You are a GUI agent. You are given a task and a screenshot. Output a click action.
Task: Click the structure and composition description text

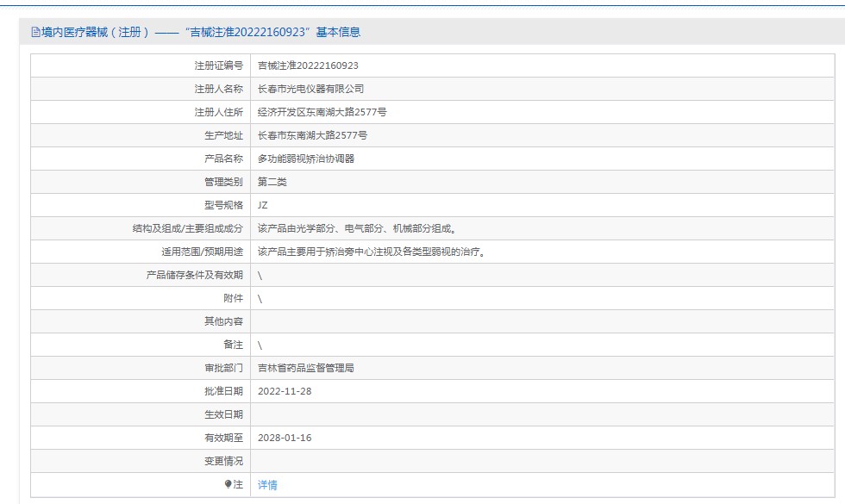point(357,228)
